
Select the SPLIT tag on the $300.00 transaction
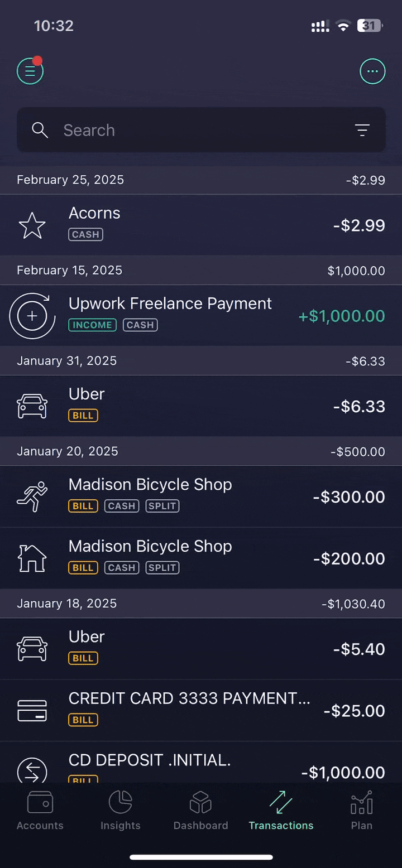point(162,506)
